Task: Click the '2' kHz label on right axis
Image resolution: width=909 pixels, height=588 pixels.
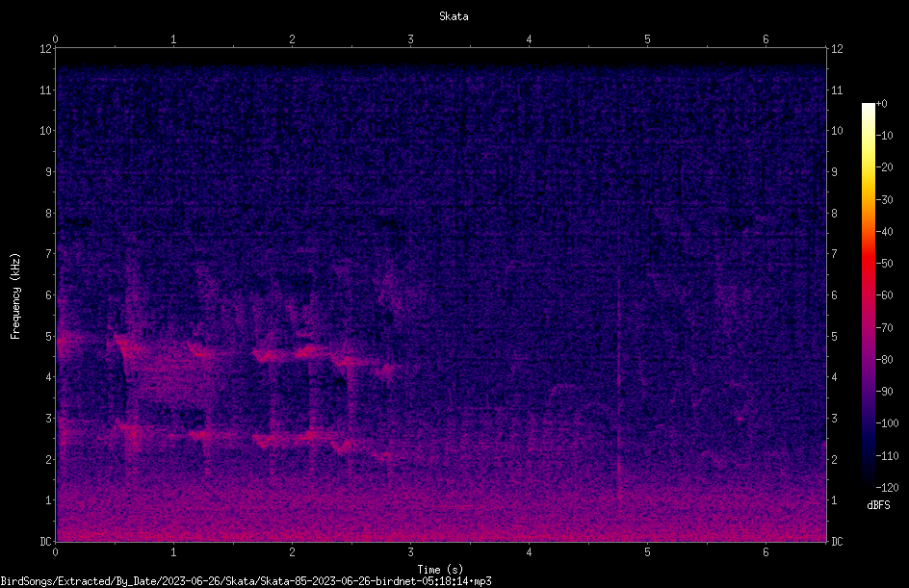Action: (834, 459)
